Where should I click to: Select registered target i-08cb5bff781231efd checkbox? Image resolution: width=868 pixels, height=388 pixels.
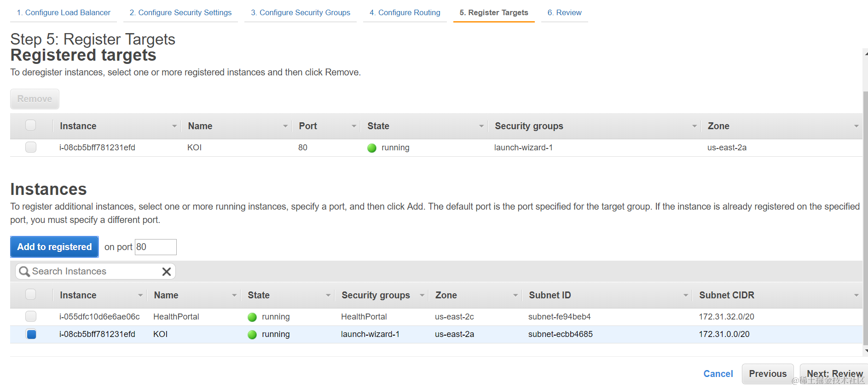click(x=31, y=147)
